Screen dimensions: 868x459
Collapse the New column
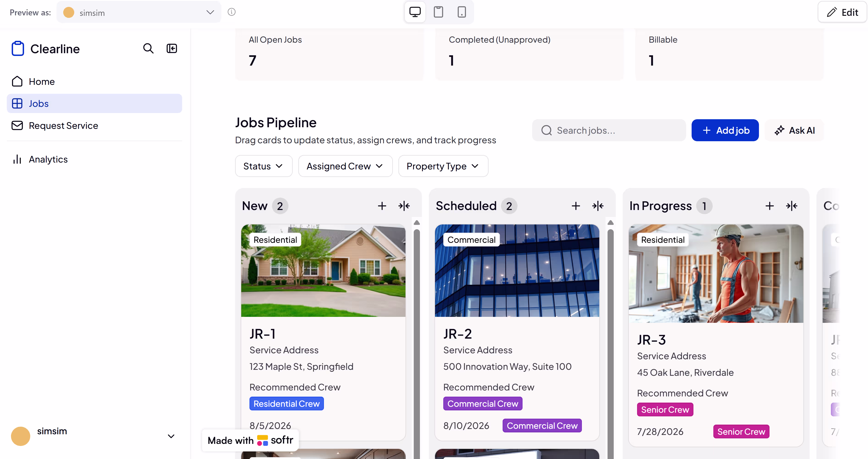[404, 206]
